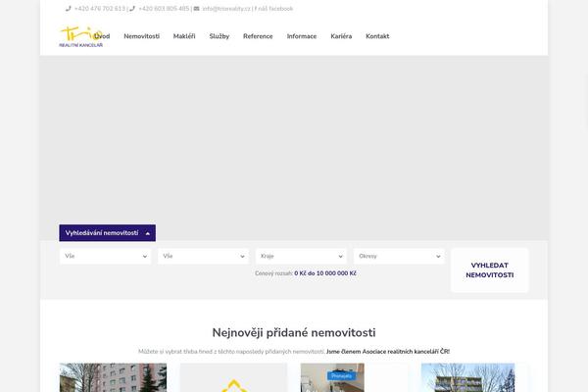Open the balcony building property photo
This screenshot has width=588, height=392.
pyautogui.click(x=468, y=377)
